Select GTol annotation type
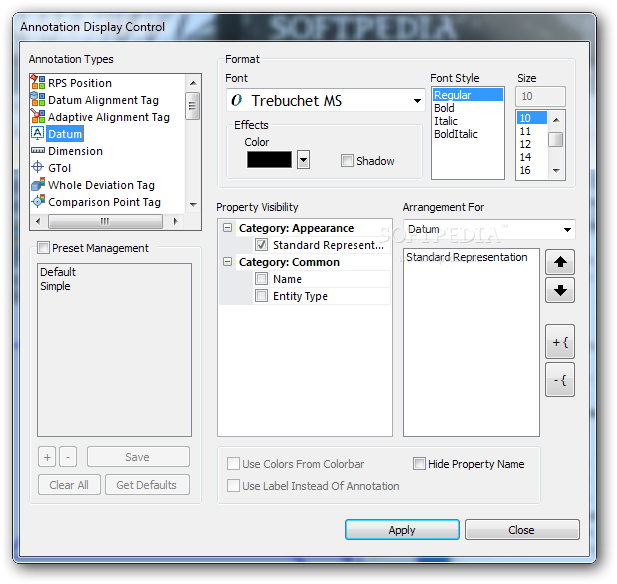 point(59,168)
